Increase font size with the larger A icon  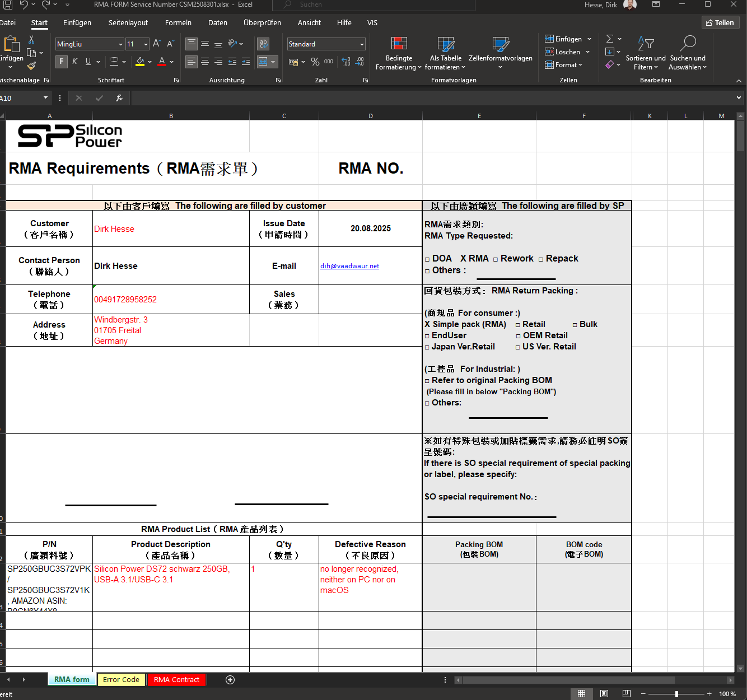(157, 44)
